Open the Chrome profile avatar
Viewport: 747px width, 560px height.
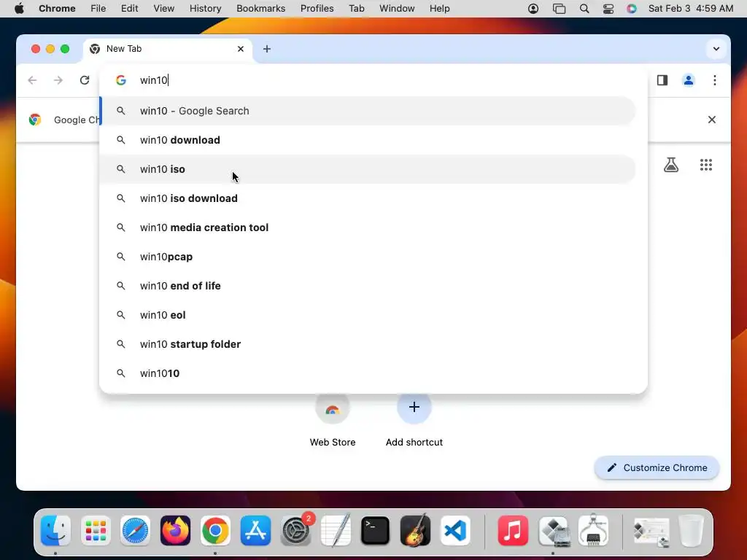tap(689, 80)
